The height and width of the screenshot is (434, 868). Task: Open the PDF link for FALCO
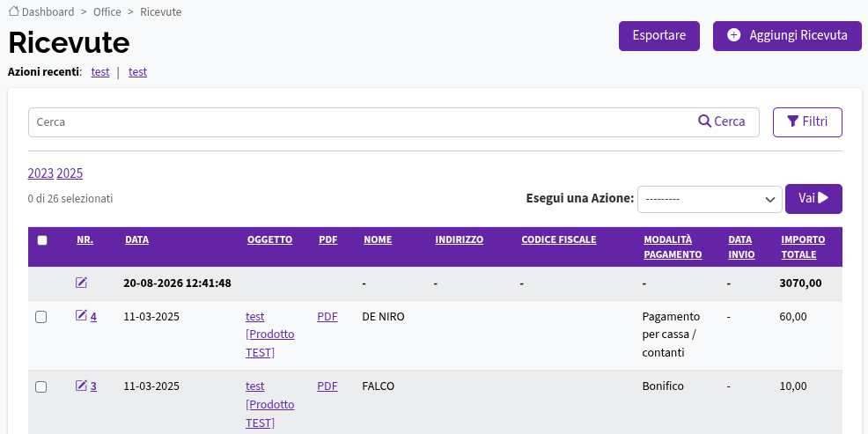(x=327, y=386)
